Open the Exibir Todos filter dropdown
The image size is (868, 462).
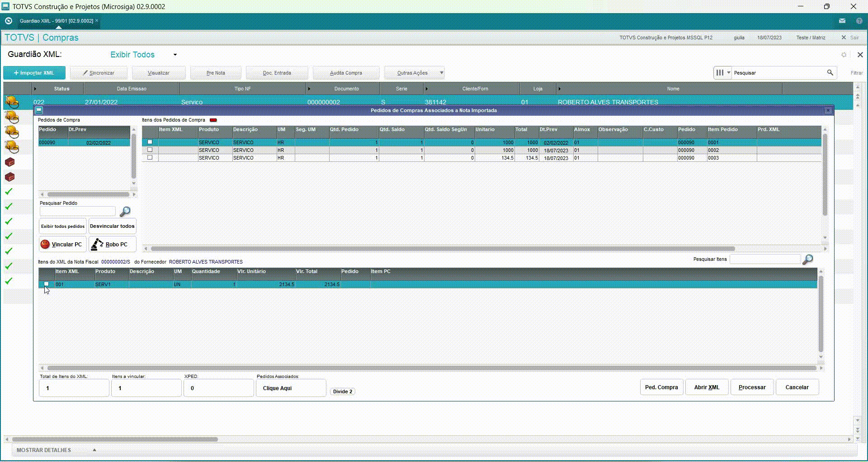tap(175, 55)
